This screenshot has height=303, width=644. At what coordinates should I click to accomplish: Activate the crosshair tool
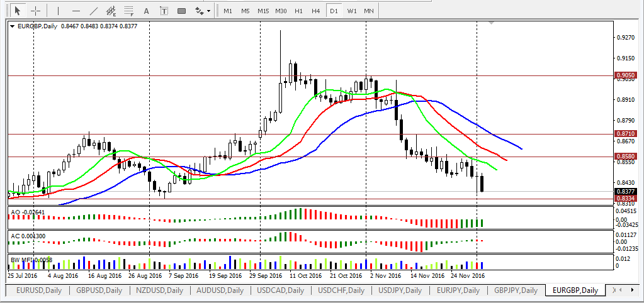tap(36, 11)
